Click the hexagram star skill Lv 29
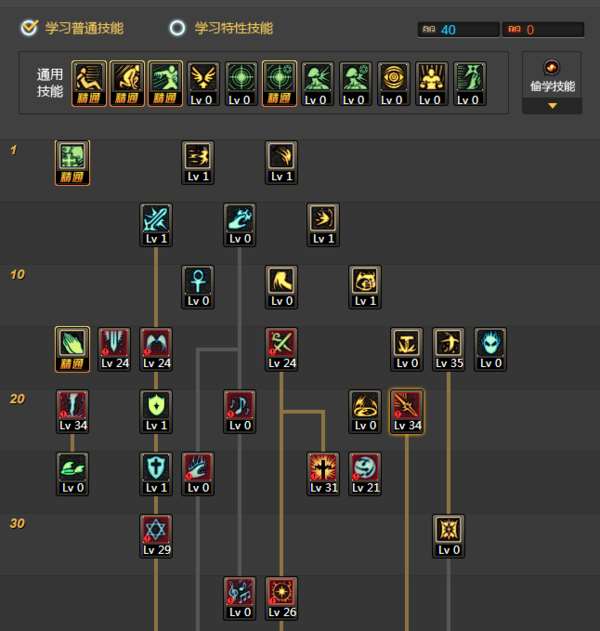Screen dimensions: 600x631 coord(156,536)
